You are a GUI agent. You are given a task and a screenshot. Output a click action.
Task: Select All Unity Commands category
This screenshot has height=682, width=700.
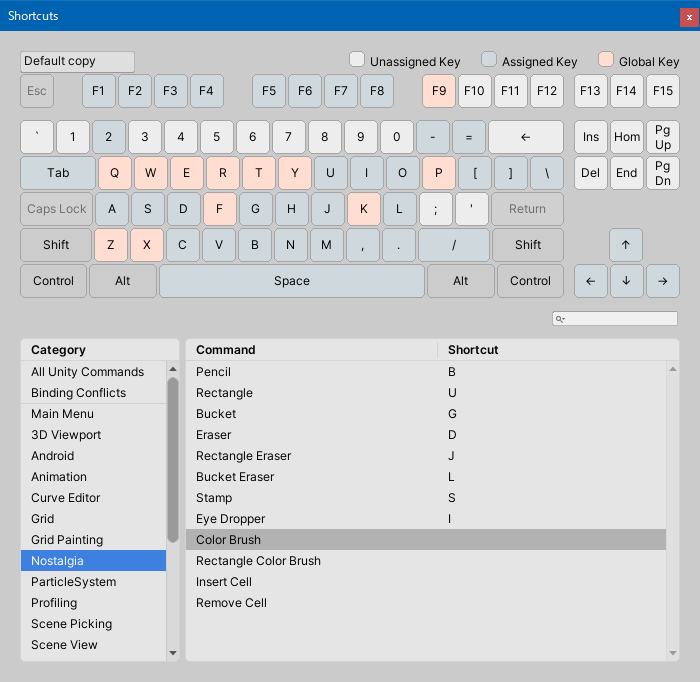click(x=87, y=372)
